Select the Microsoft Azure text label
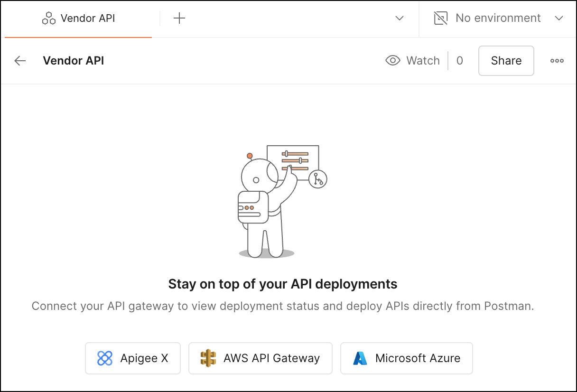Screen dimensions: 577x392 pos(418,358)
